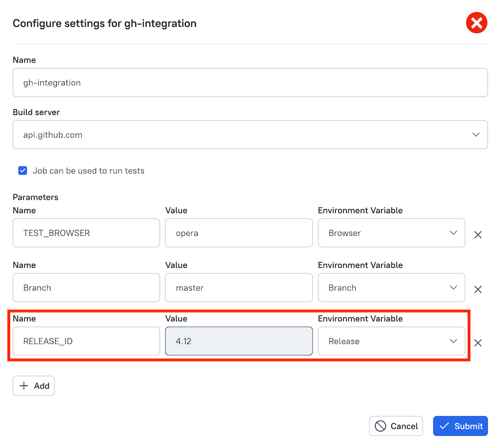Focus the TEST_BROWSER name field

point(86,233)
